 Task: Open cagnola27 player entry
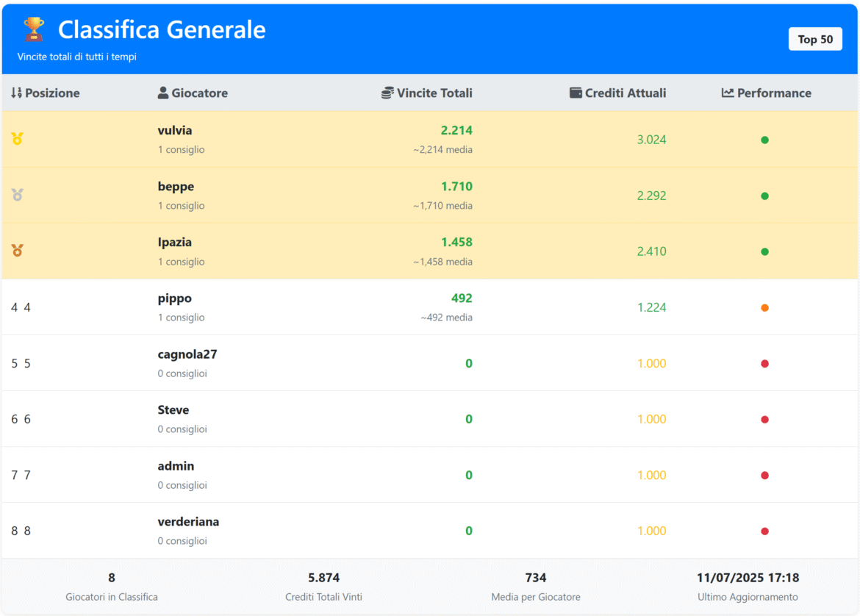tap(187, 354)
